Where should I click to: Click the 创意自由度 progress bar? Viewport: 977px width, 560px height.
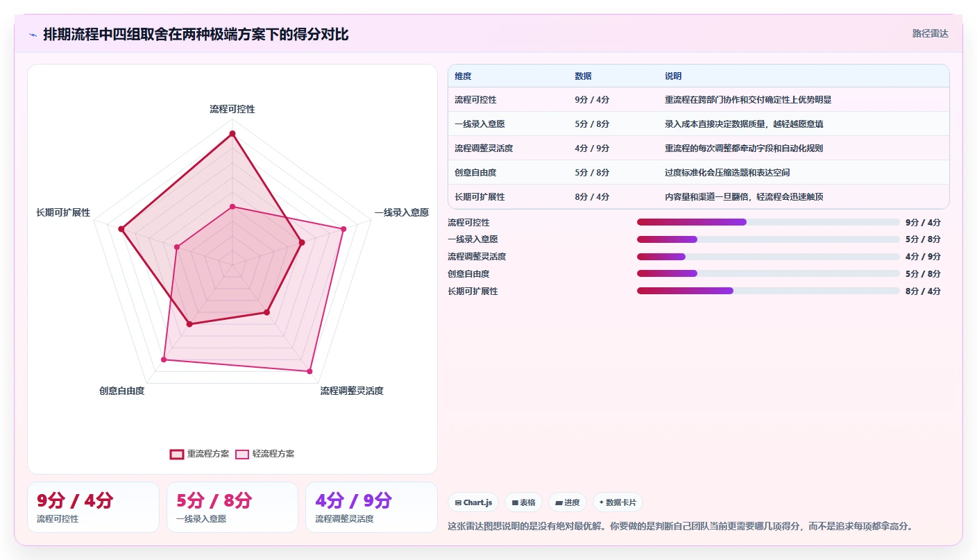click(768, 273)
